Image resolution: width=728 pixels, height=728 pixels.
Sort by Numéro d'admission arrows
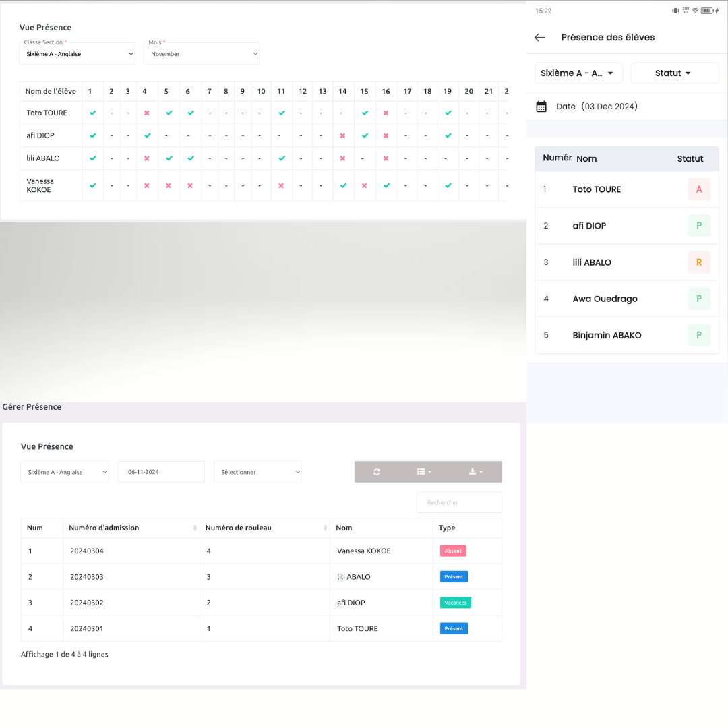(195, 528)
